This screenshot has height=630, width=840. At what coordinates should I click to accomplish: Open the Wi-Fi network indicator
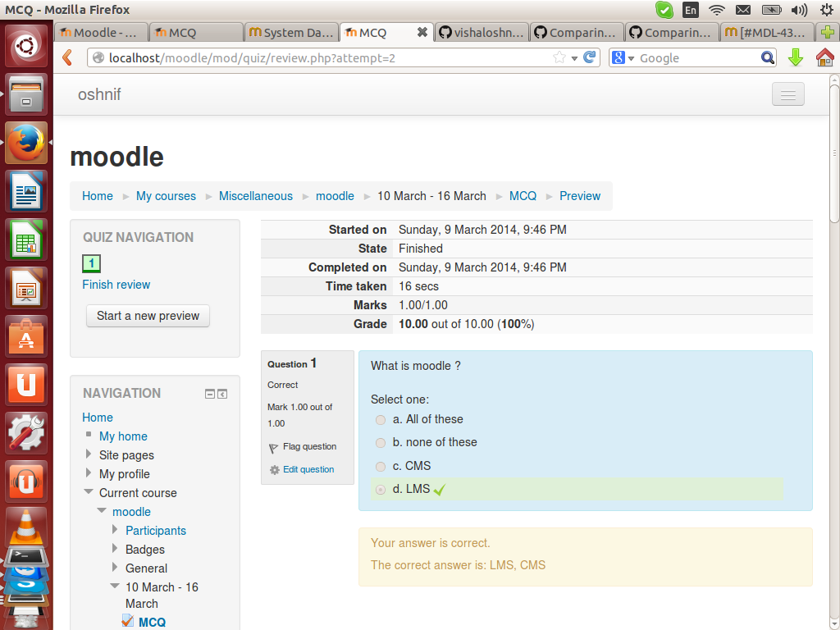coord(716,10)
